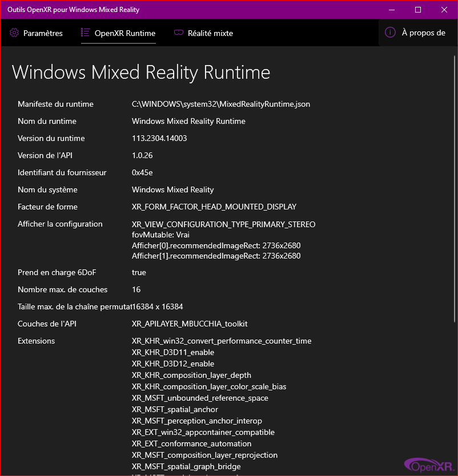
Task: Select swapchain size 16384 x 16384
Action: point(157,307)
